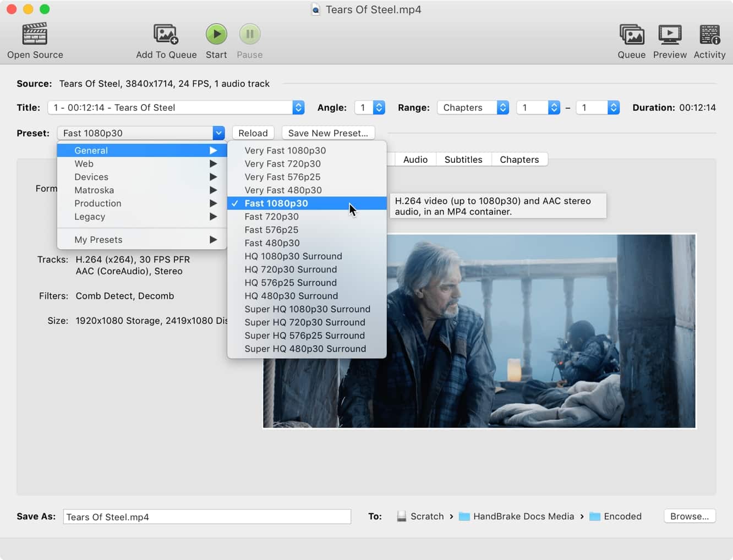
Task: Click the Reload button
Action: point(253,133)
